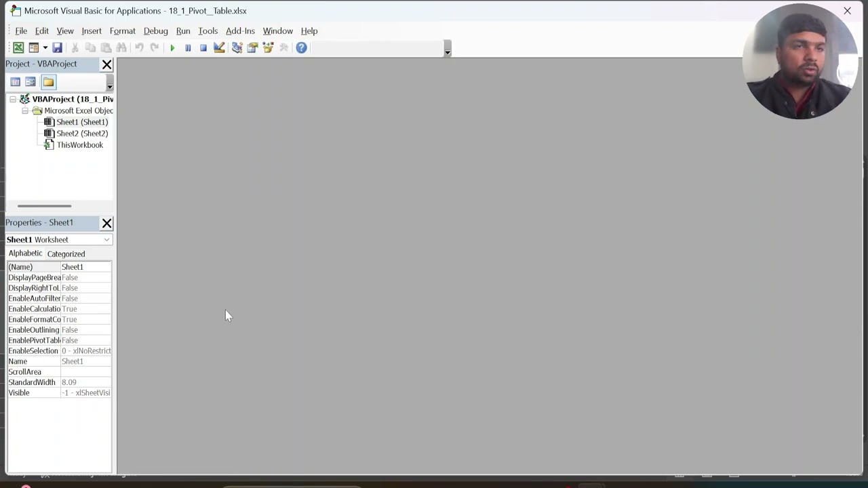Image resolution: width=868 pixels, height=488 pixels.
Task: Open the Window menu
Action: 278,31
